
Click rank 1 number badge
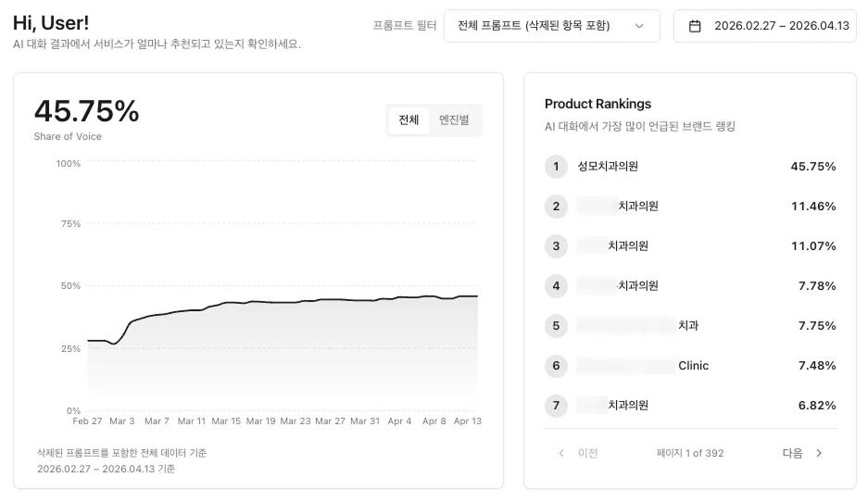click(556, 167)
